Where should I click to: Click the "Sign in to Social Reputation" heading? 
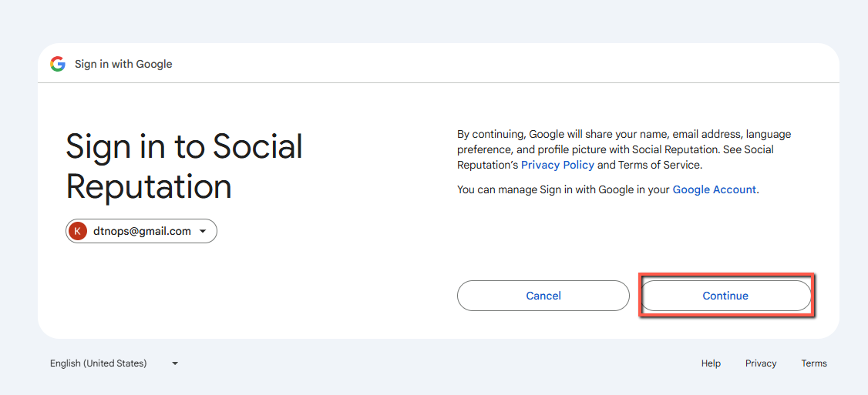point(184,166)
